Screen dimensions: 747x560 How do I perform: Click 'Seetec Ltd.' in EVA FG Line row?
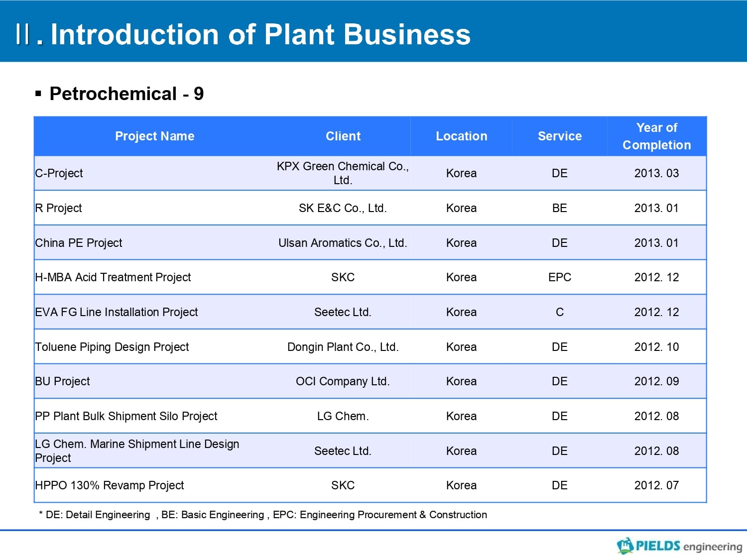click(x=343, y=312)
